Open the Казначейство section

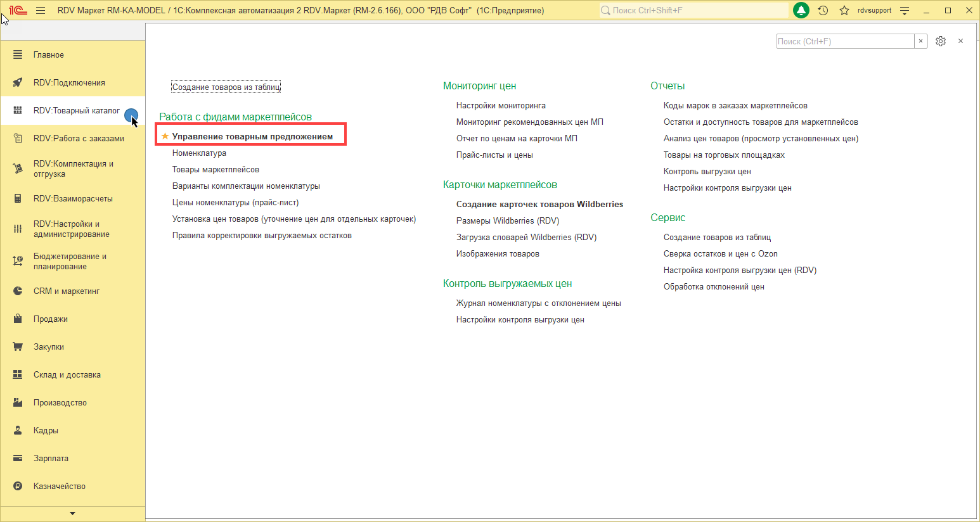pyautogui.click(x=73, y=487)
